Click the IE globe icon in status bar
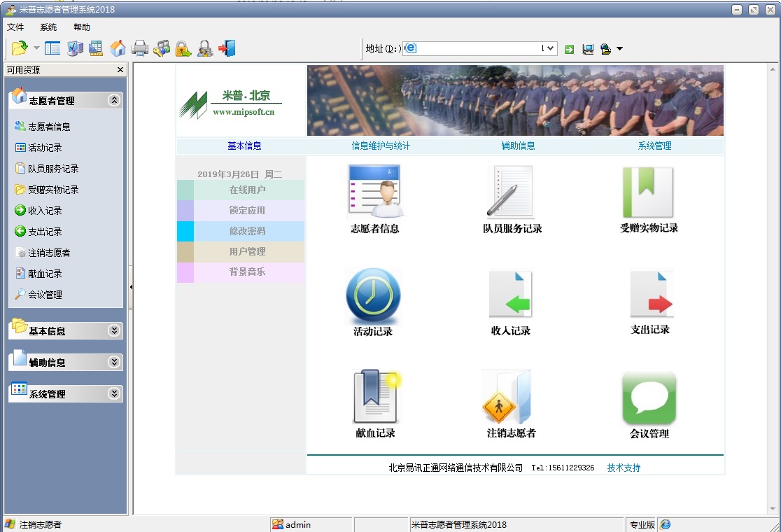This screenshot has height=532, width=781. pos(665,524)
